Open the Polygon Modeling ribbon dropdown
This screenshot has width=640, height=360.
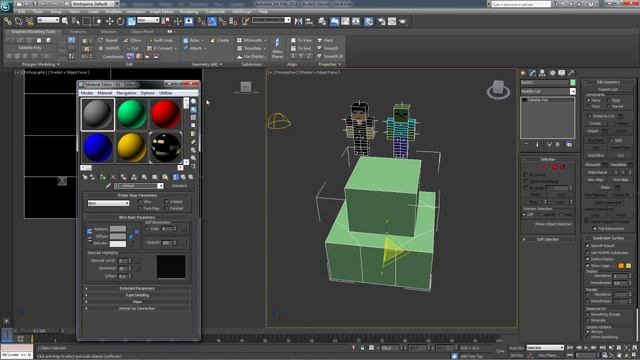point(41,64)
